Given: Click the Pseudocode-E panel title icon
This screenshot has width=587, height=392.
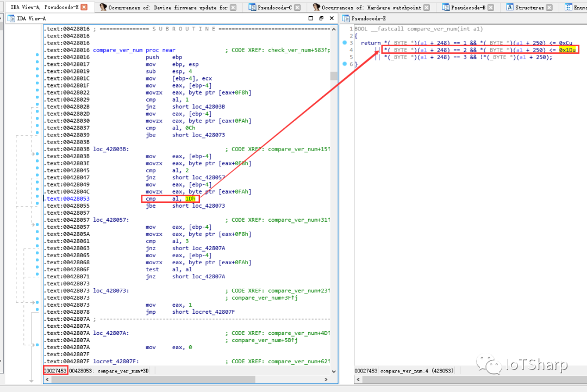Looking at the screenshot, I should pyautogui.click(x=346, y=18).
